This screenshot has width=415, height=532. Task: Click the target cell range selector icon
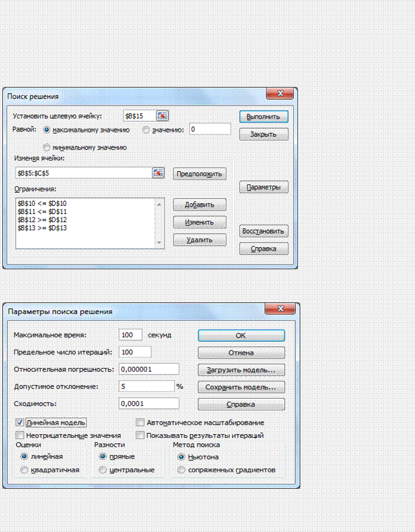click(163, 116)
